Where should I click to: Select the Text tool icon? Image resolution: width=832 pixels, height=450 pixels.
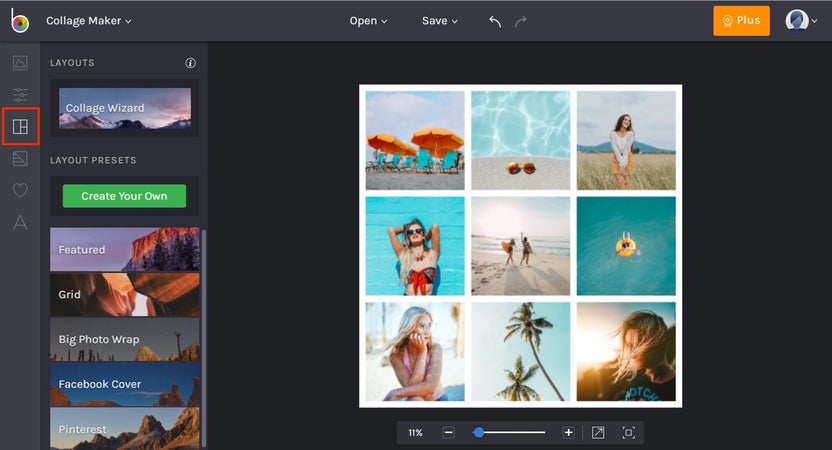[x=20, y=222]
